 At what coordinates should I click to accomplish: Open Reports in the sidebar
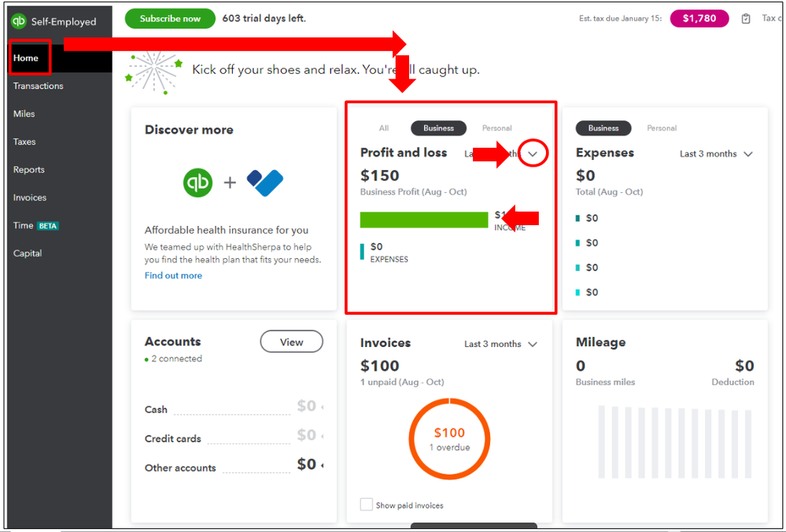coord(28,169)
